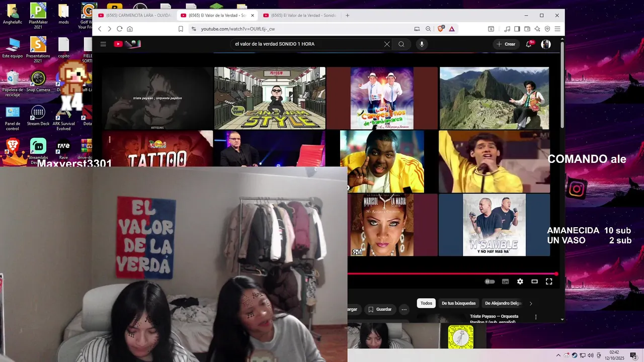This screenshot has height=362, width=644.
Task: Open the N'Samble suggested video thumbnail
Action: click(494, 225)
